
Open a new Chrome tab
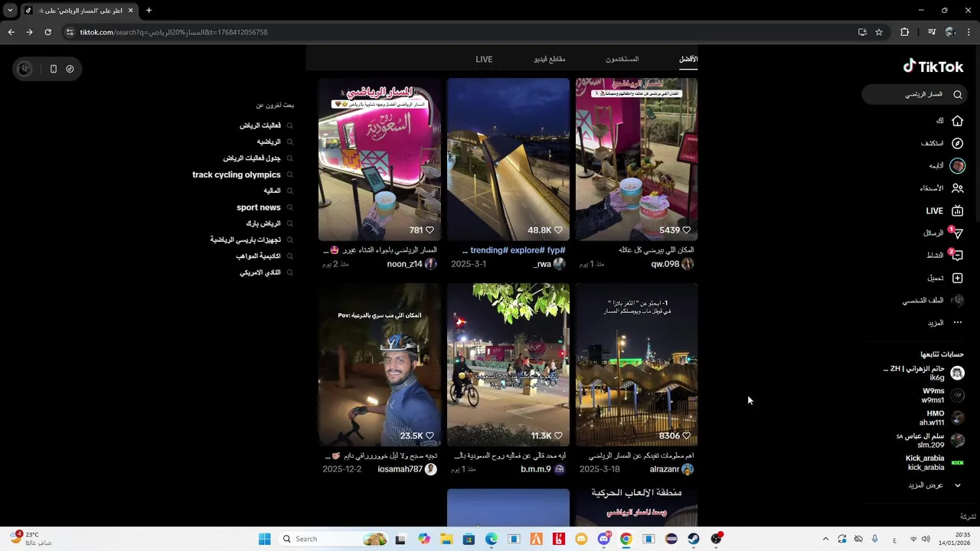click(x=149, y=11)
